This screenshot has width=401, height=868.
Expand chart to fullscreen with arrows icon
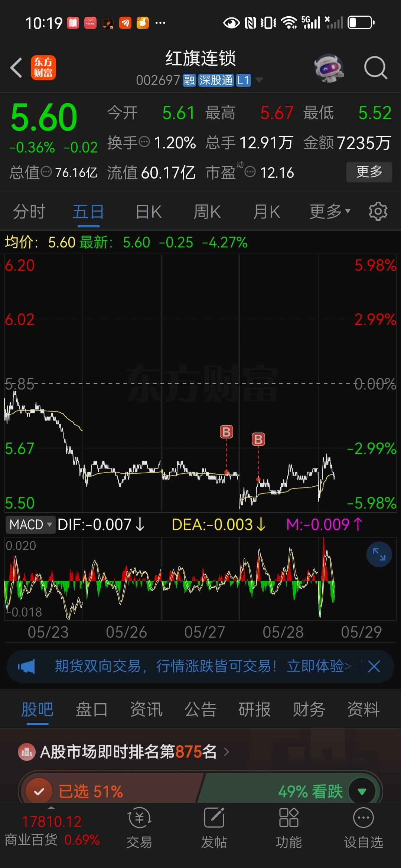[x=379, y=555]
